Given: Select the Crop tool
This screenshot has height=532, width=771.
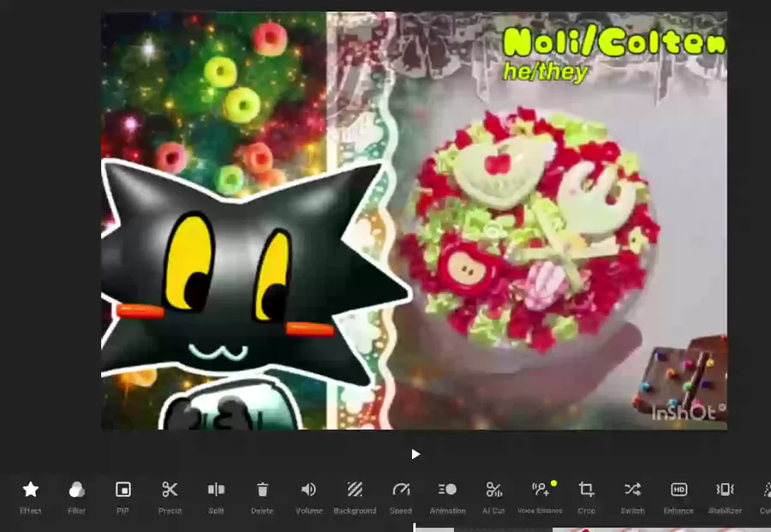Looking at the screenshot, I should 586,497.
